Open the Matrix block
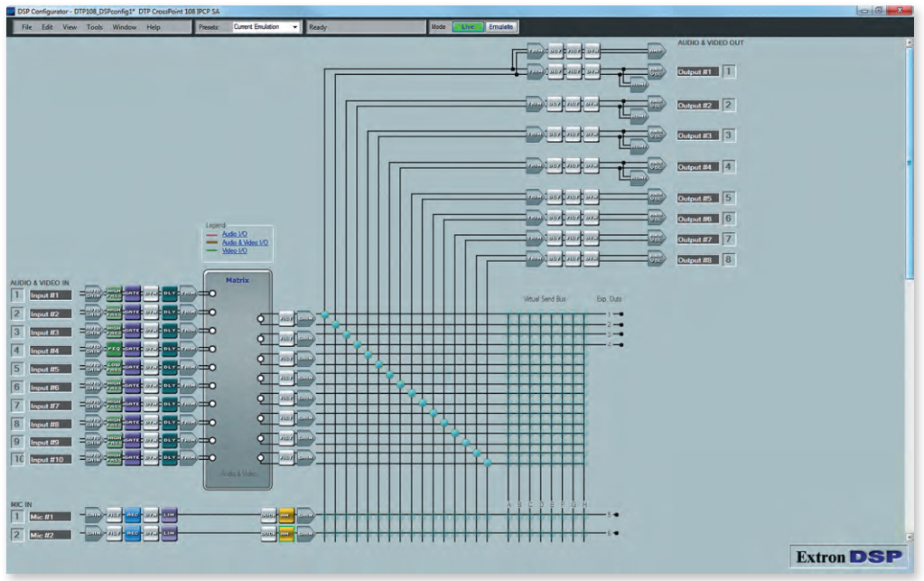 click(x=238, y=380)
